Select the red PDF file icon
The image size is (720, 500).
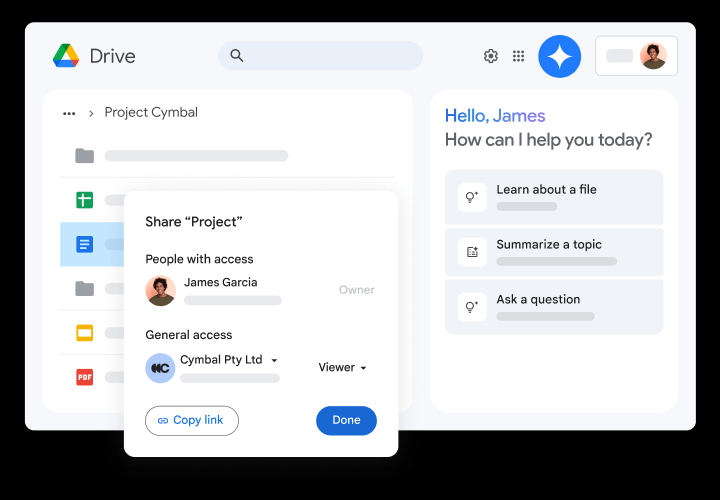[84, 377]
